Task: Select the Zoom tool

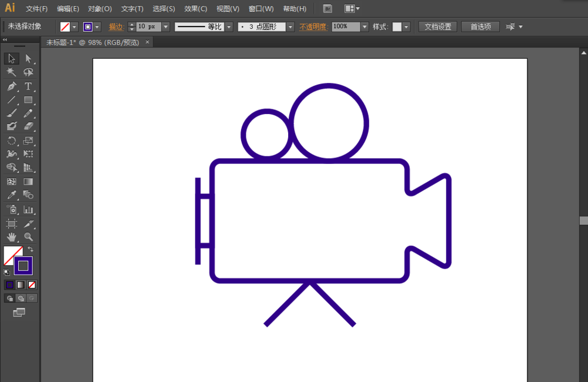Action: click(x=28, y=237)
